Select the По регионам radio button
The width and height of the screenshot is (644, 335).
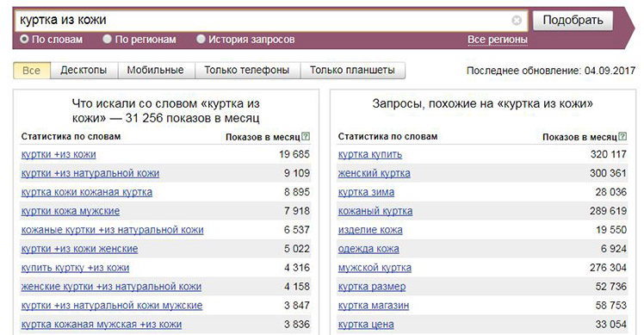tap(108, 39)
